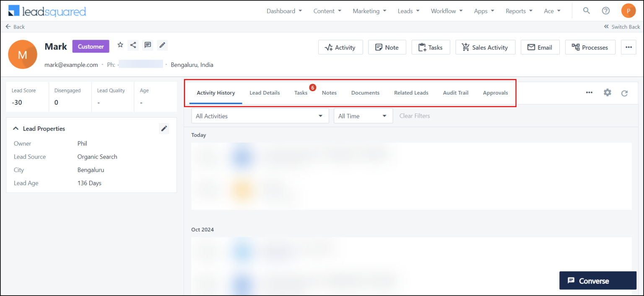This screenshot has height=296, width=644.
Task: Collapse the Lead Properties section
Action: [16, 129]
